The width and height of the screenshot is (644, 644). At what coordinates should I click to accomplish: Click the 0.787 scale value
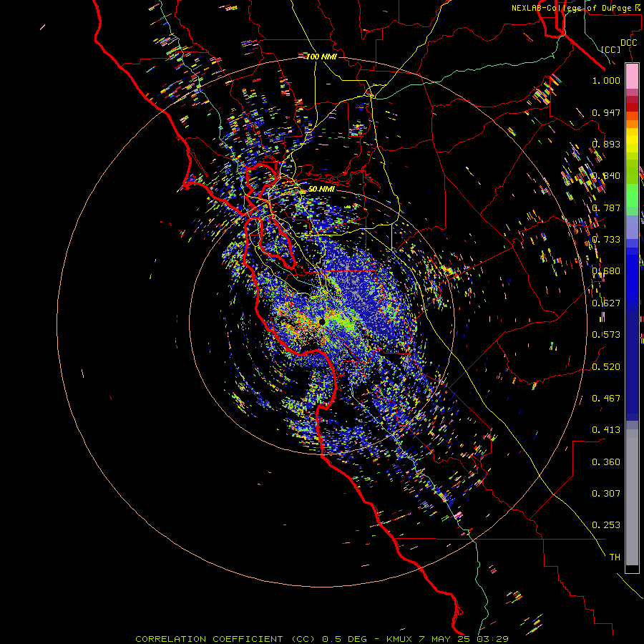point(606,208)
